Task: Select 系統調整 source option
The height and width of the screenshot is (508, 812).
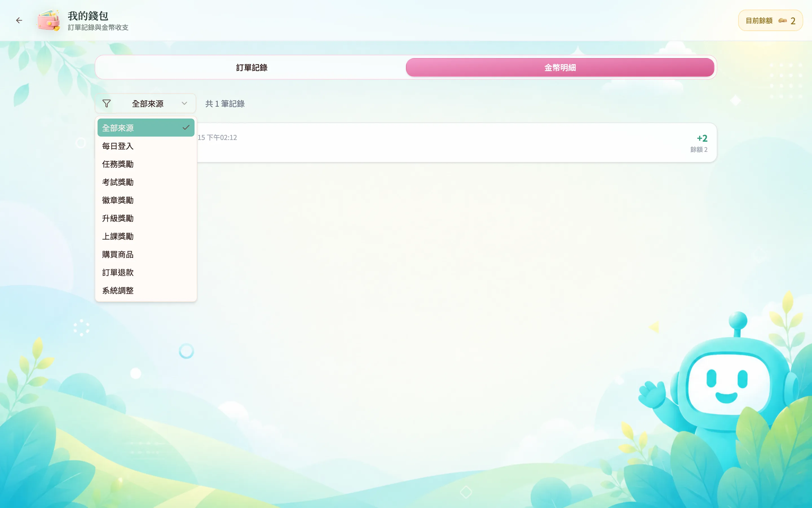Action: click(146, 291)
